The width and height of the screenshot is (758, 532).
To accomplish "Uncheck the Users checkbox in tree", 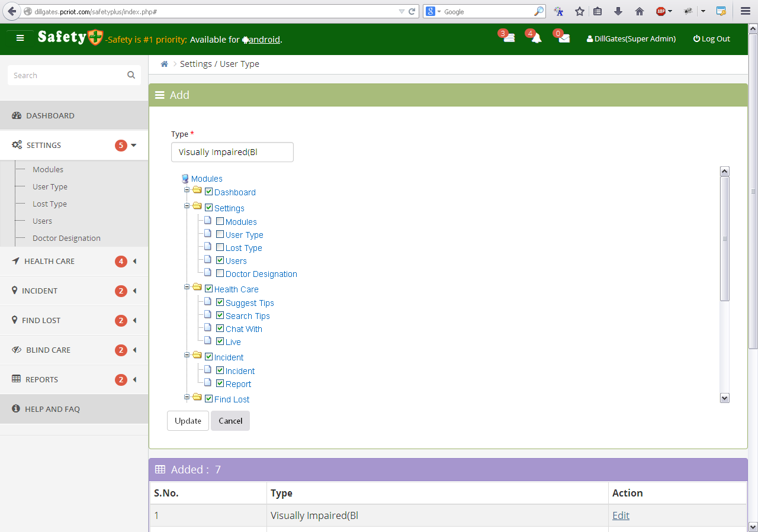I will [220, 260].
